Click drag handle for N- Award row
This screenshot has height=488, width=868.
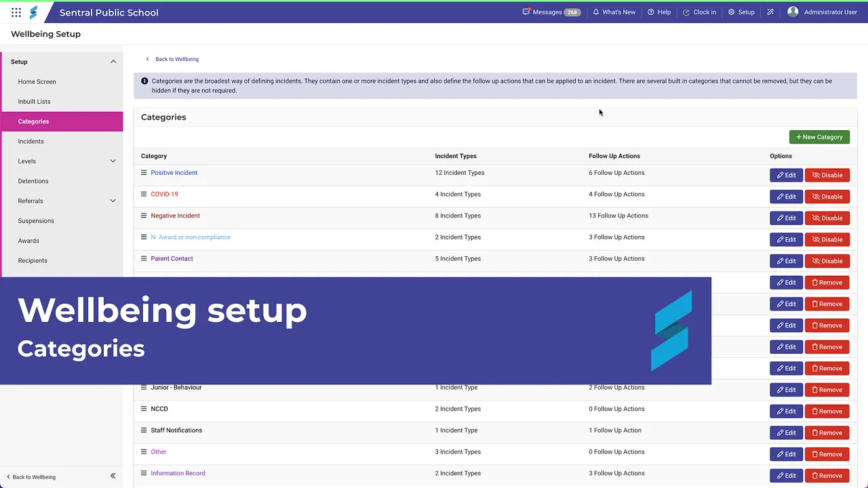pos(144,237)
